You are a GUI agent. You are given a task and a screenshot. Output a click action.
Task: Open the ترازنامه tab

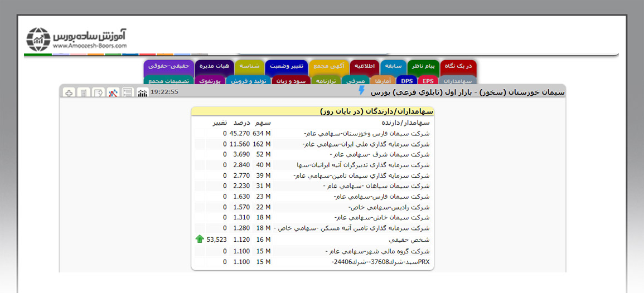pos(324,81)
